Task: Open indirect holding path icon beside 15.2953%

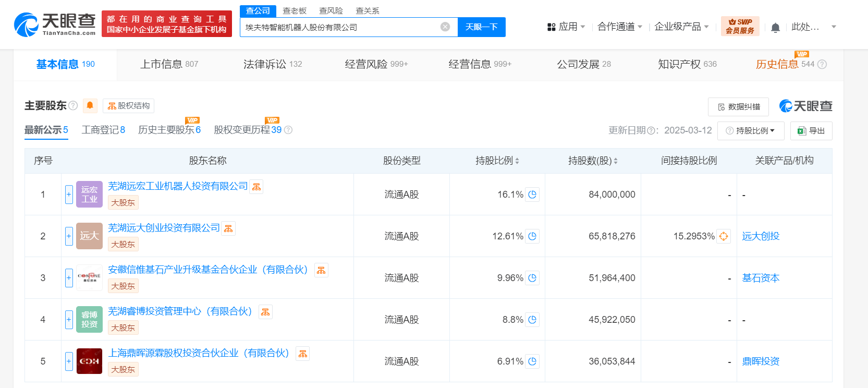Action: [724, 236]
